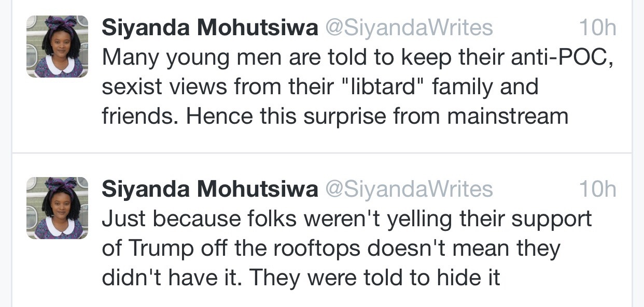Click 10h timestamp of the anti-POC tweet

[x=597, y=28]
